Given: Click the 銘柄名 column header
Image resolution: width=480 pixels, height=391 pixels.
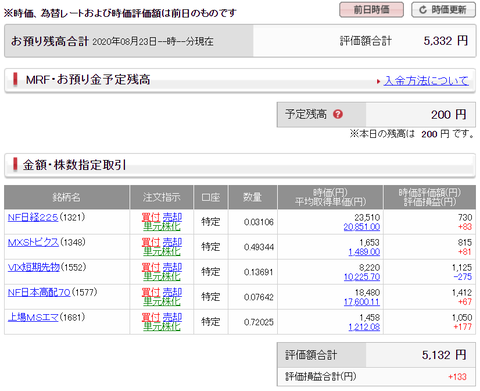Looking at the screenshot, I should tap(67, 197).
